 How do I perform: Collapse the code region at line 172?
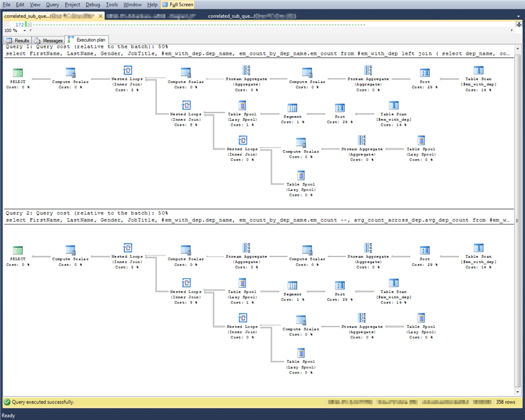(x=30, y=24)
